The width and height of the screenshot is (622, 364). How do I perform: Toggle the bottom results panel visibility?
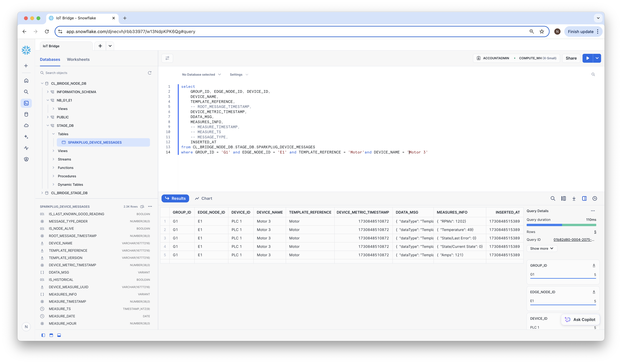click(59, 335)
